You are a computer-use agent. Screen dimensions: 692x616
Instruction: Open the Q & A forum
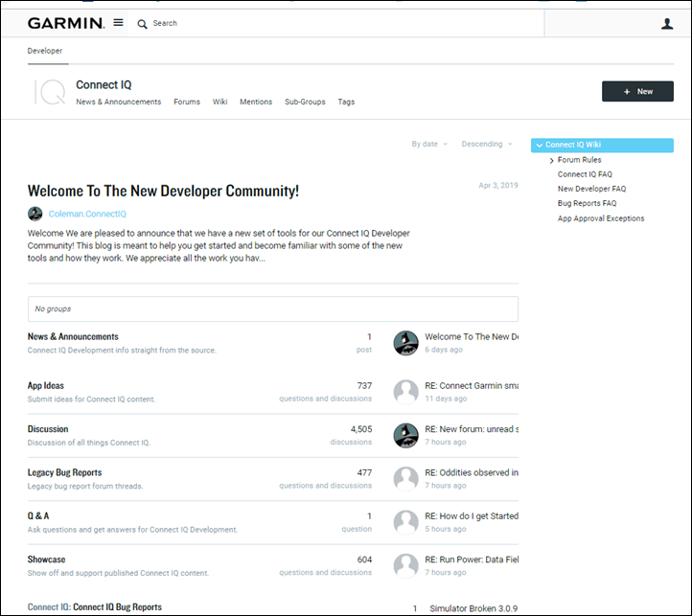point(38,515)
